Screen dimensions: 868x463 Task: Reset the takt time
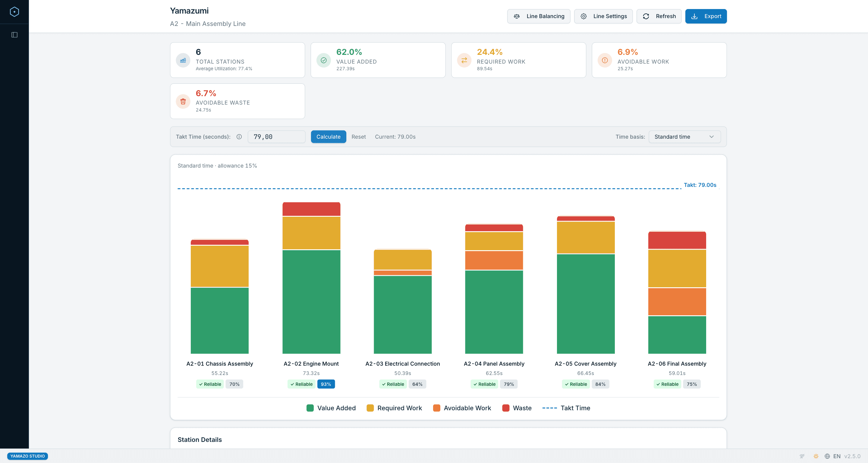358,137
